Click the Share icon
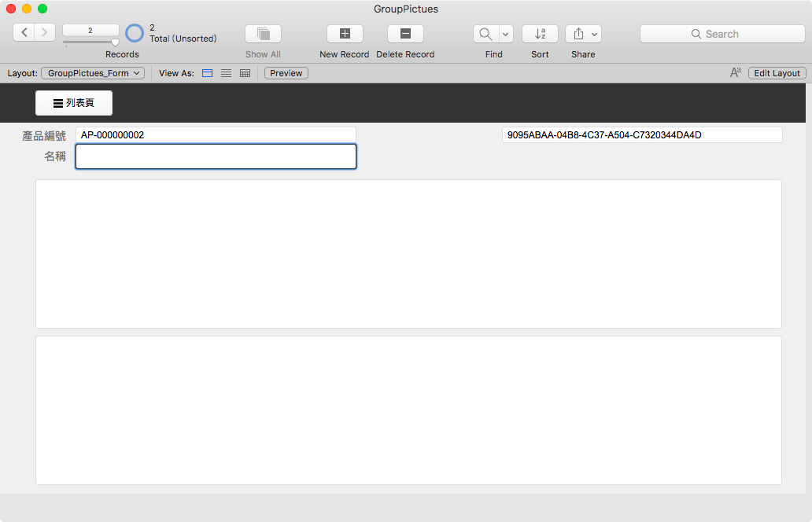 (578, 34)
